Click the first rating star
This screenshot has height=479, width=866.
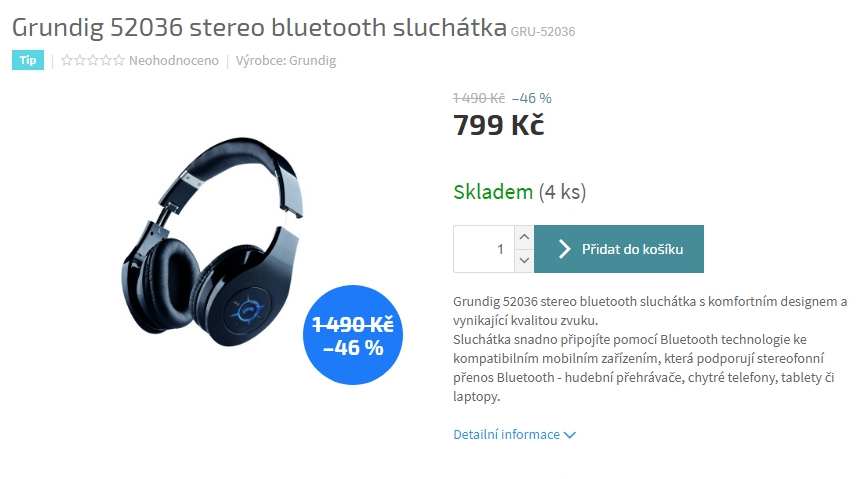tap(67, 60)
